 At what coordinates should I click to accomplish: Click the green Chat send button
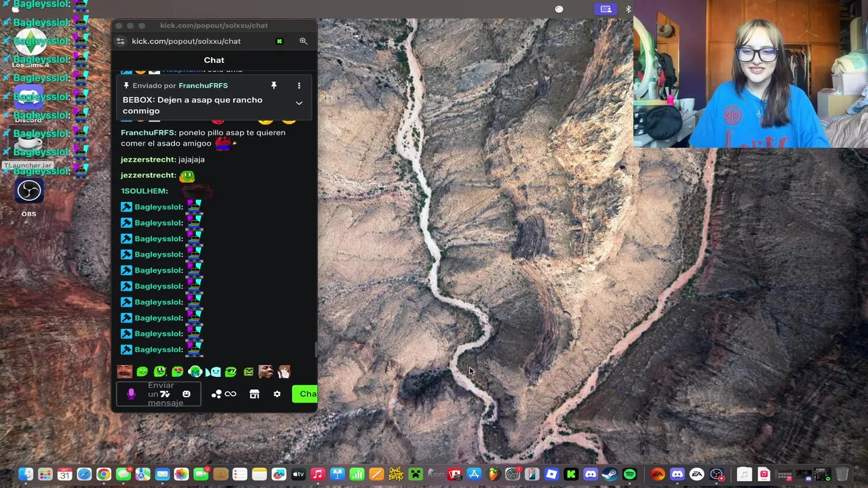pyautogui.click(x=304, y=394)
